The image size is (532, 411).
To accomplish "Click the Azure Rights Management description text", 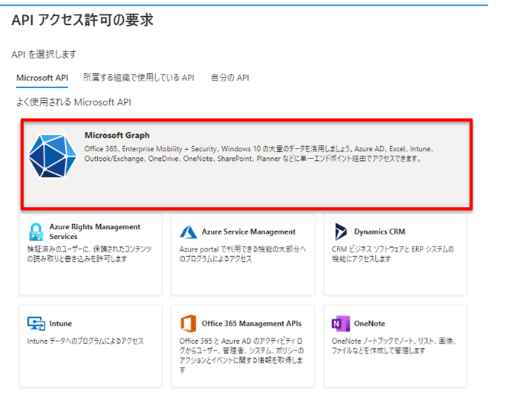I will click(89, 254).
